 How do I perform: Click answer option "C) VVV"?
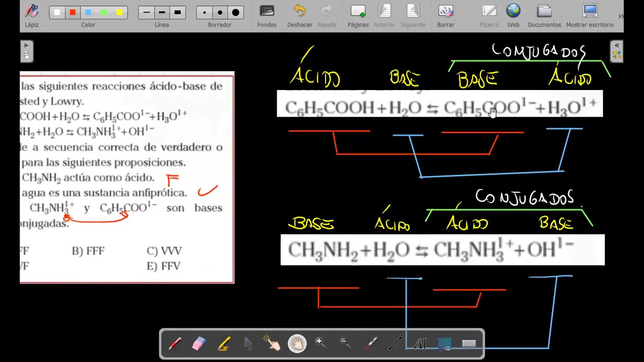click(x=164, y=251)
